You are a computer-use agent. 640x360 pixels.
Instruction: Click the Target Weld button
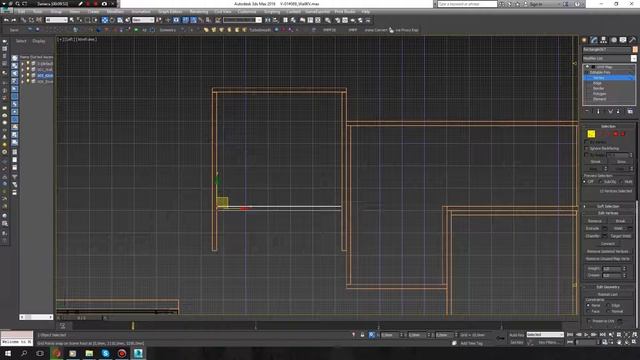point(620,236)
